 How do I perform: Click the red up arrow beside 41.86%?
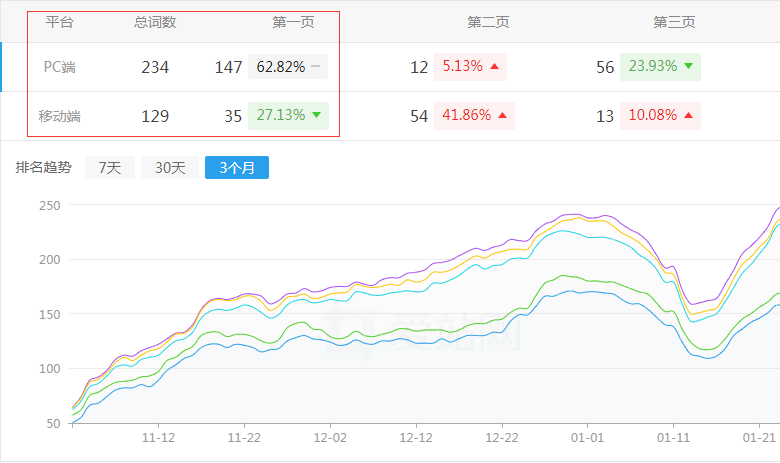click(x=502, y=116)
